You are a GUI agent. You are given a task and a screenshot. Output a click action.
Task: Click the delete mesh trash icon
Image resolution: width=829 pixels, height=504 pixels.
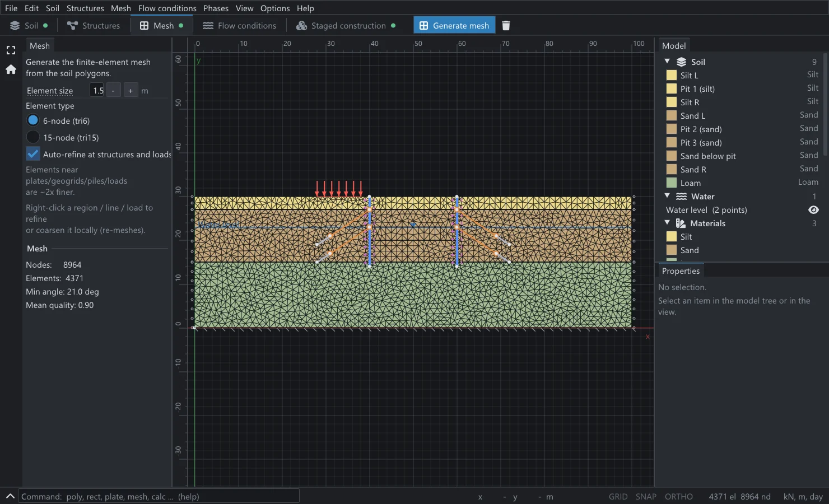[506, 26]
